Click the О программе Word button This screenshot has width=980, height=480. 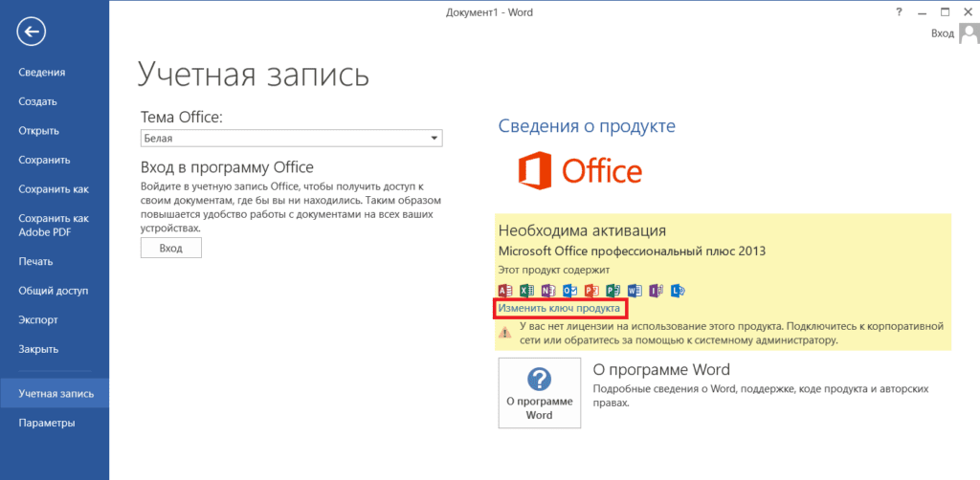pos(540,393)
